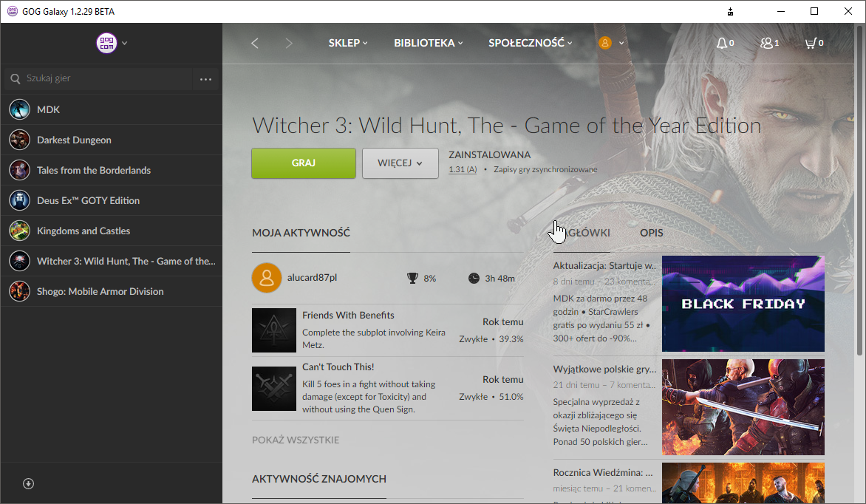866x504 pixels.
Task: Click the Szukaj gier search field
Action: 103,78
